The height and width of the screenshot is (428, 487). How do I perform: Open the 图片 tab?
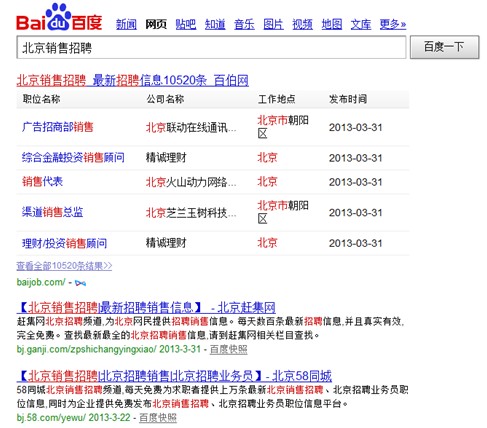pos(273,24)
